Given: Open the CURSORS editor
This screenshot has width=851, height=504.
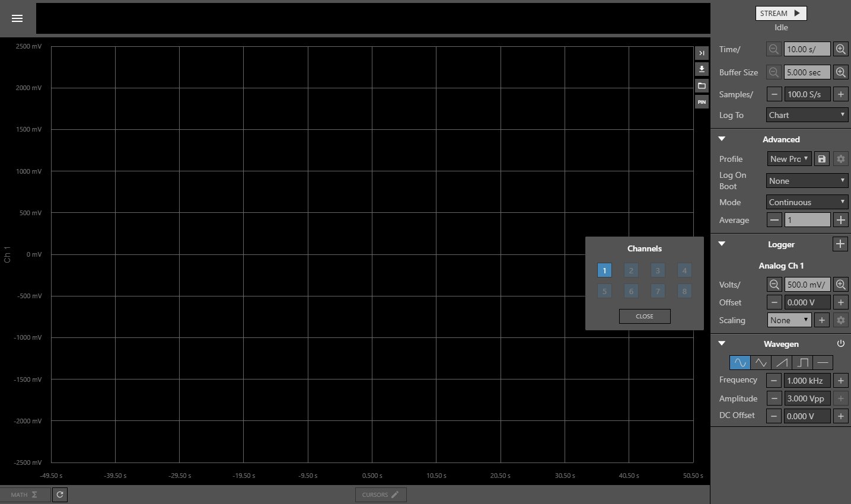Looking at the screenshot, I should click(x=381, y=495).
